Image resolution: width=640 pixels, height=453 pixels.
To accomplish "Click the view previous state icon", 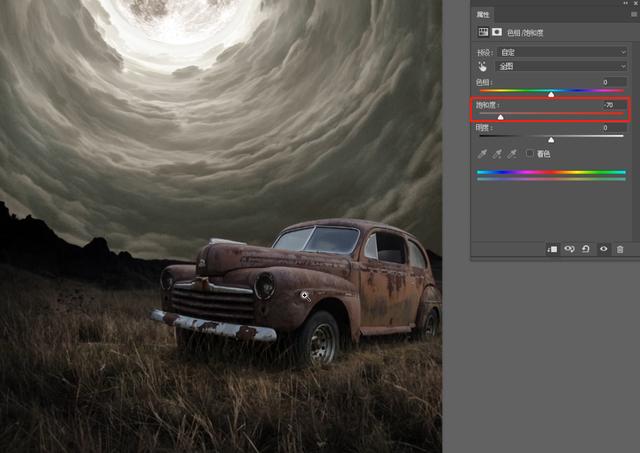I will (x=570, y=249).
